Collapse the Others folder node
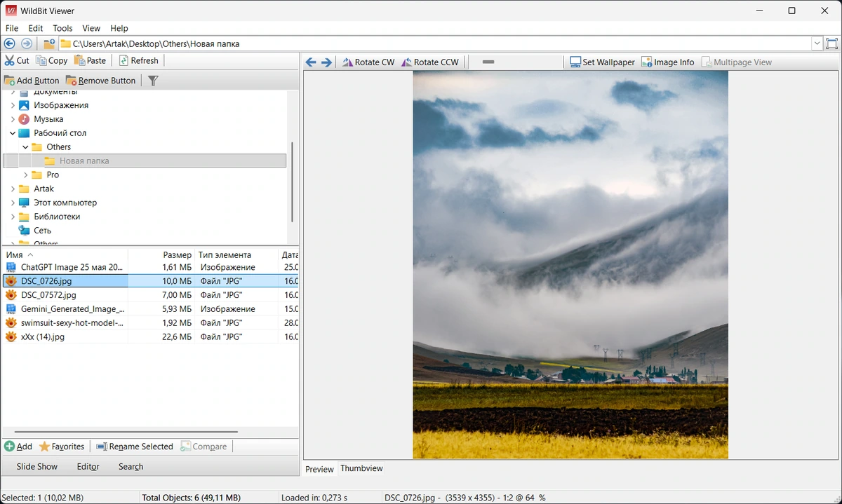The width and height of the screenshot is (842, 504). (x=25, y=147)
